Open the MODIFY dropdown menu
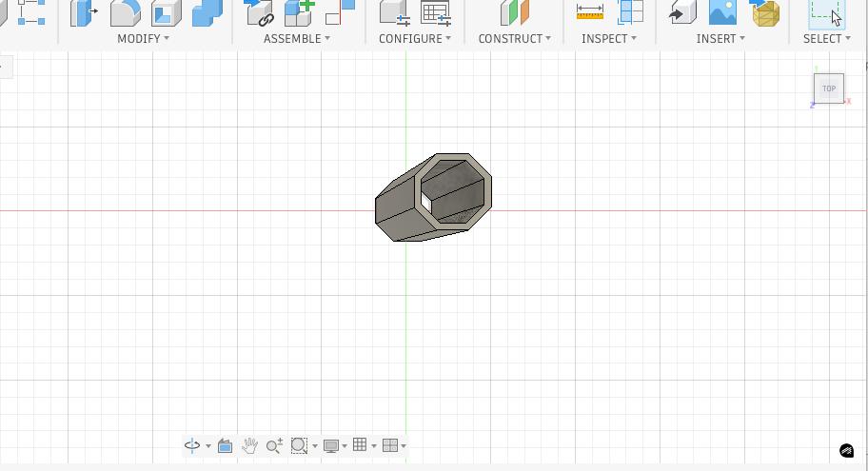The image size is (868, 471). click(144, 39)
